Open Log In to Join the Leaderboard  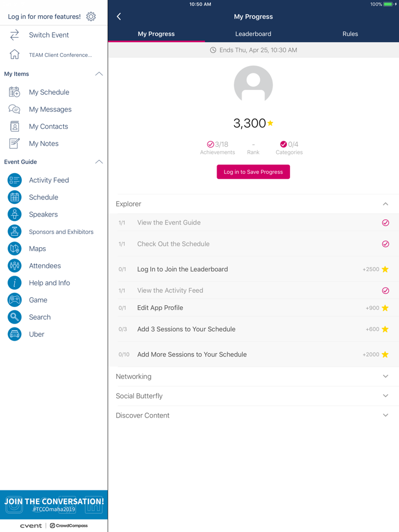[253, 269]
